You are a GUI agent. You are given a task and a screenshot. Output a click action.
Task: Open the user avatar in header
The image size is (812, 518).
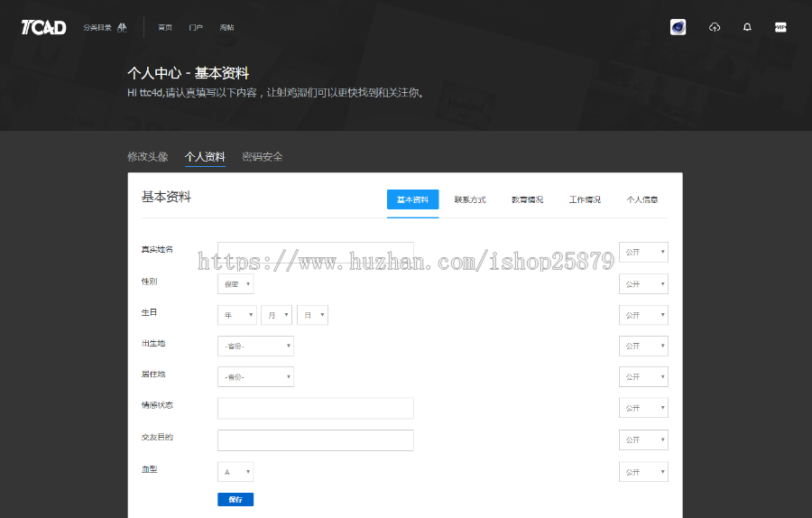coord(678,27)
